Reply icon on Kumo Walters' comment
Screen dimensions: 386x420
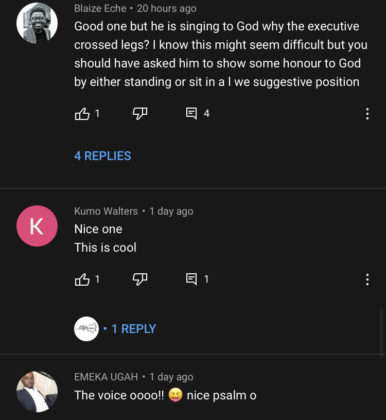click(191, 279)
